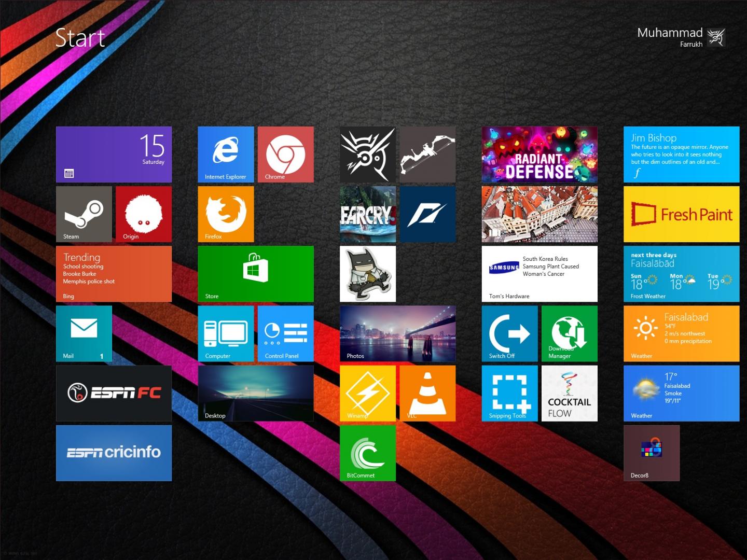747x560 pixels.
Task: Open the Bing Trending news tile
Action: click(x=114, y=274)
